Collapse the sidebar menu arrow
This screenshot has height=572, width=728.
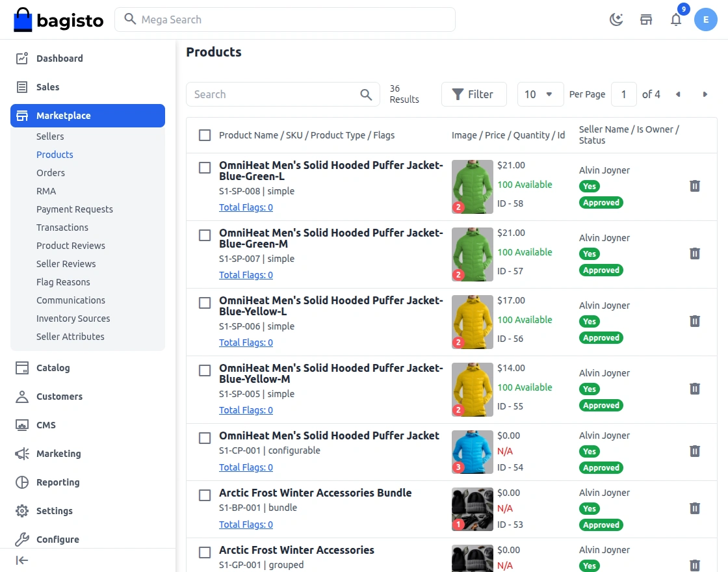(22, 560)
